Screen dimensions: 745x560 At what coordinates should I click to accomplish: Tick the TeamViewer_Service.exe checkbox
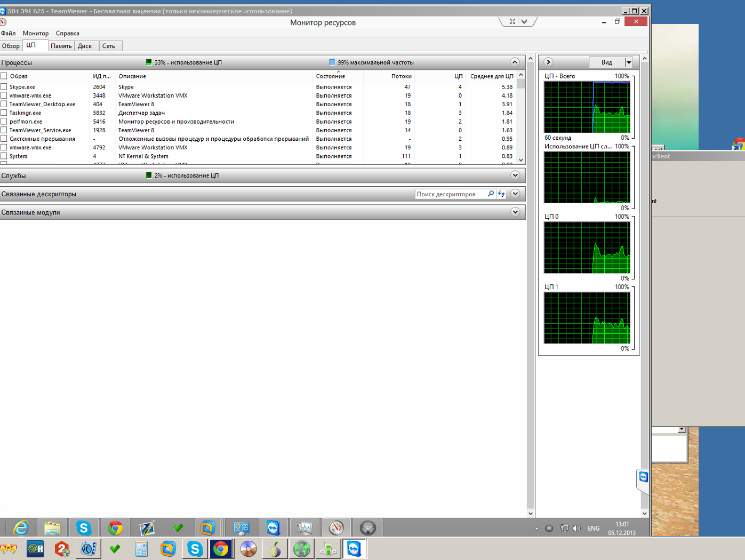coord(4,130)
